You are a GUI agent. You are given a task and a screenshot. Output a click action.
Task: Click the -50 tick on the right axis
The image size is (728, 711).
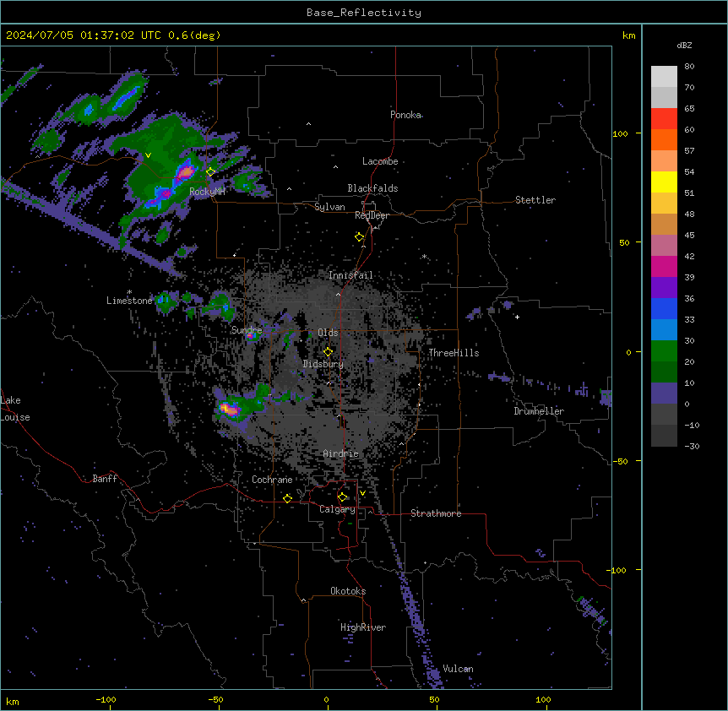tap(620, 461)
